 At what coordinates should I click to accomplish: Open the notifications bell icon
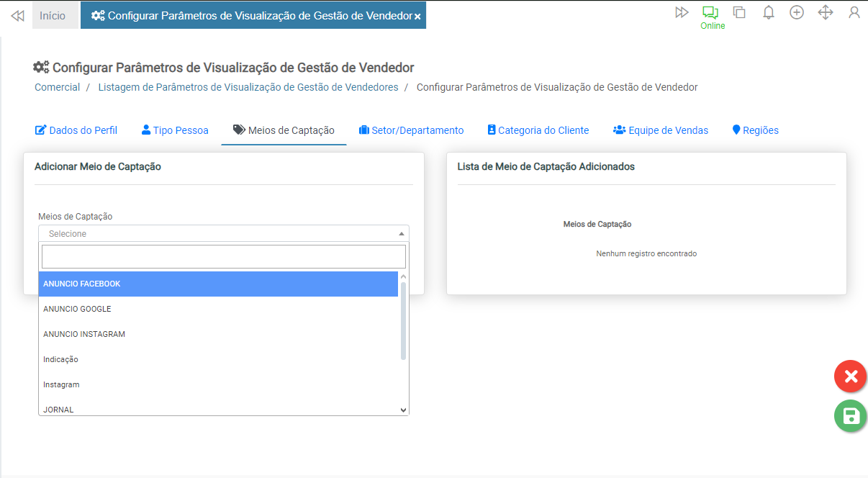click(x=768, y=12)
